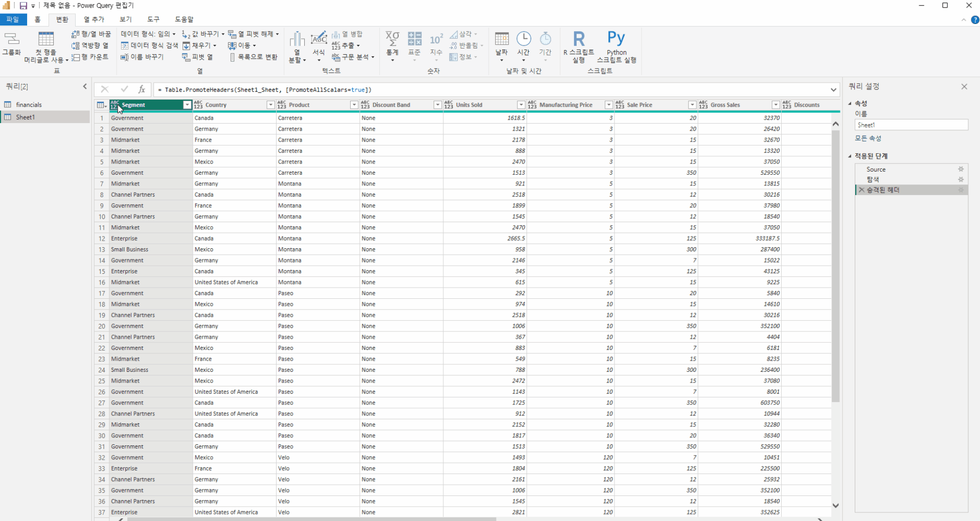
Task: Close the 쿼리 설정 pane
Action: tap(964, 87)
